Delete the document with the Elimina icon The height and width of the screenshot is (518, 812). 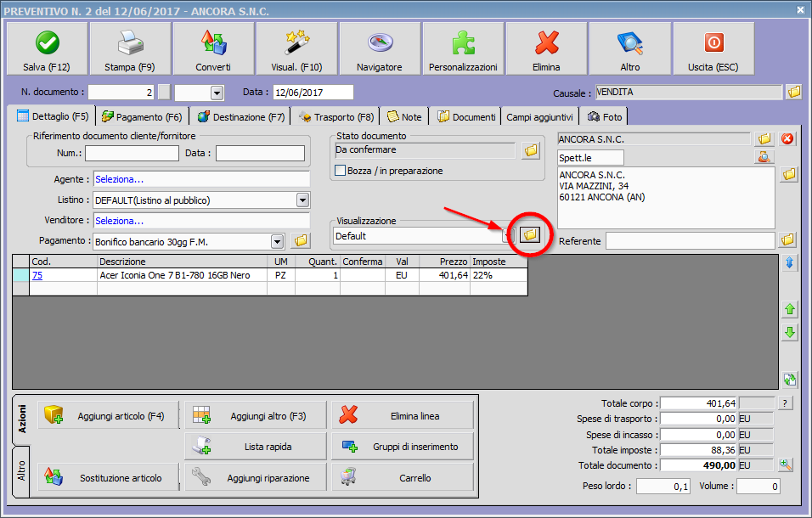pyautogui.click(x=546, y=42)
